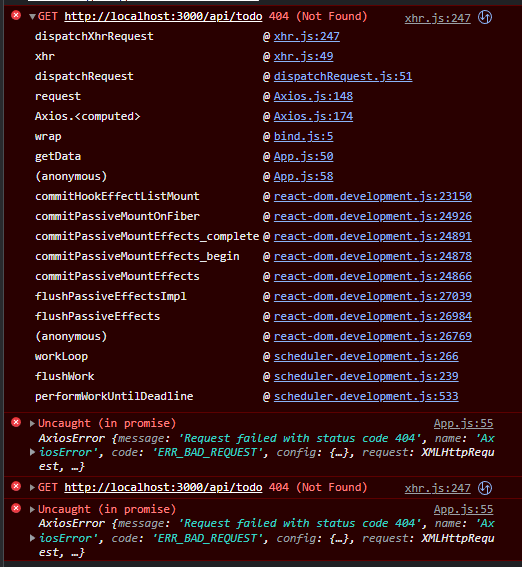The height and width of the screenshot is (567, 522).
Task: Expand the first AxiosError object details
Action: (32, 452)
